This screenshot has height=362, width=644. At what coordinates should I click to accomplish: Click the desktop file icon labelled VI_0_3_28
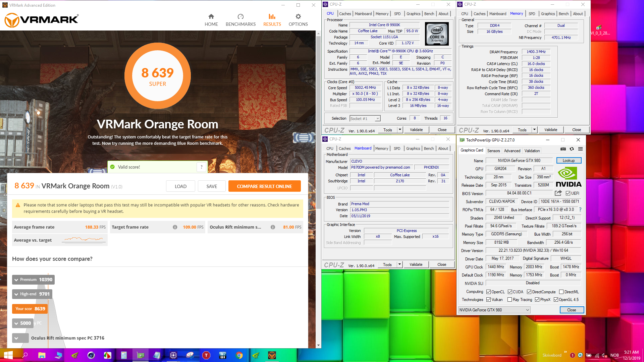(x=599, y=30)
